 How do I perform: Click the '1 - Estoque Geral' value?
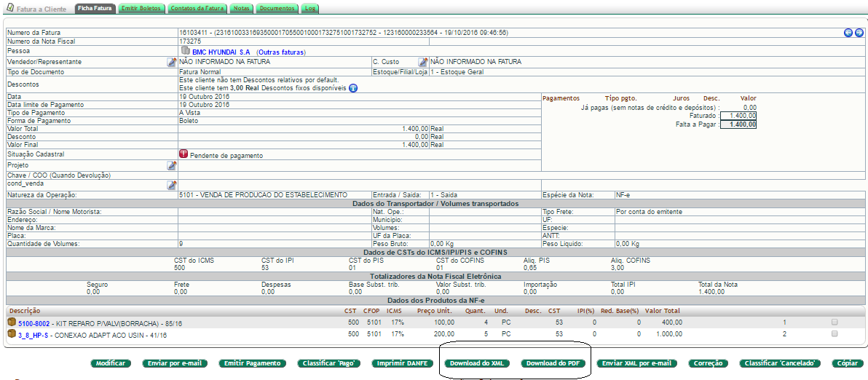click(x=458, y=72)
